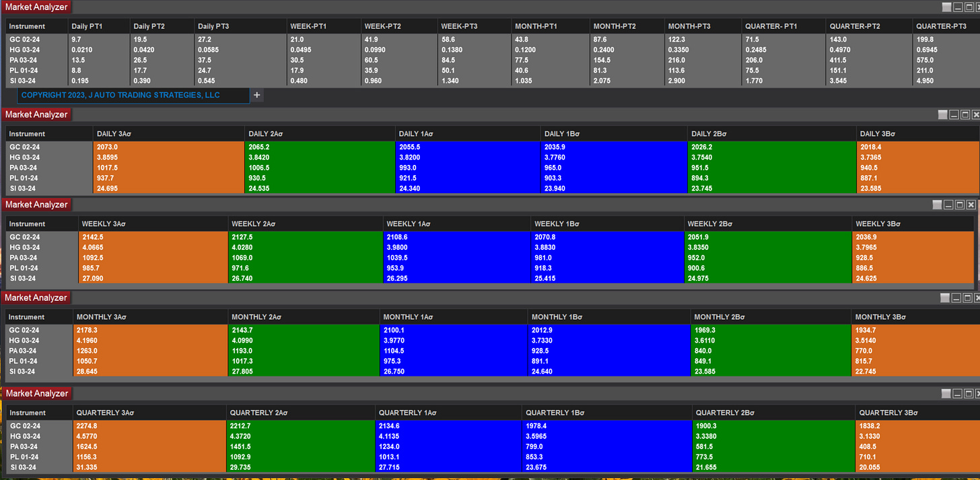
Task: Click the green cell with value 4.3720
Action: coord(300,436)
